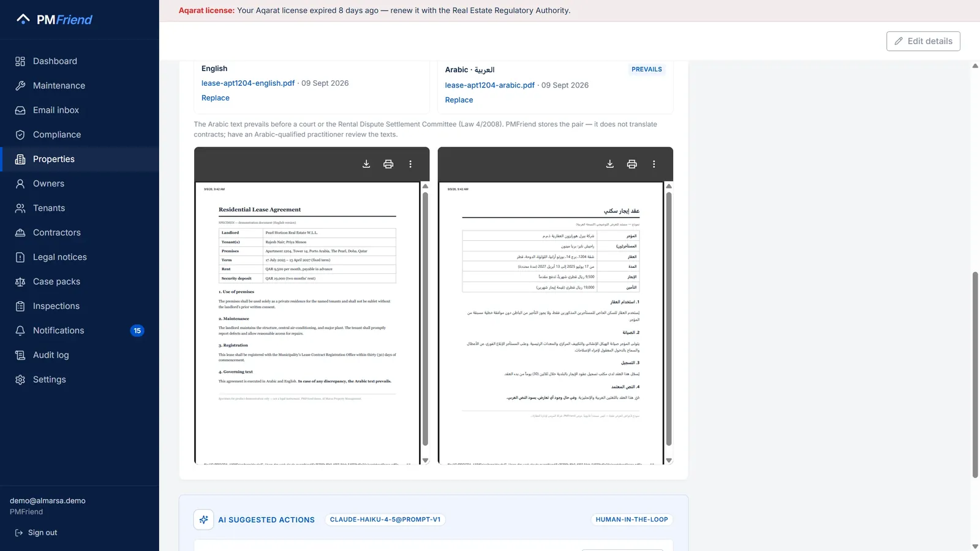Click the Email inbox tray icon
This screenshot has height=551, width=980.
tap(20, 110)
